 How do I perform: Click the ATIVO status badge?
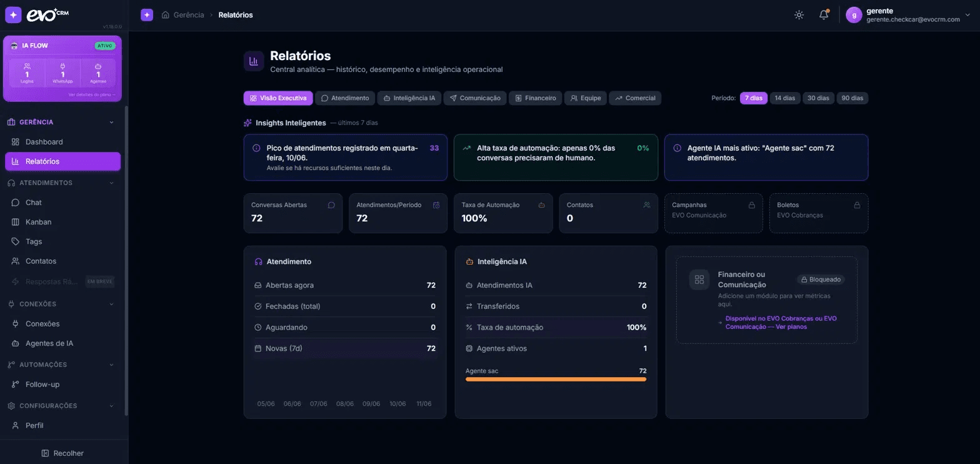click(105, 46)
